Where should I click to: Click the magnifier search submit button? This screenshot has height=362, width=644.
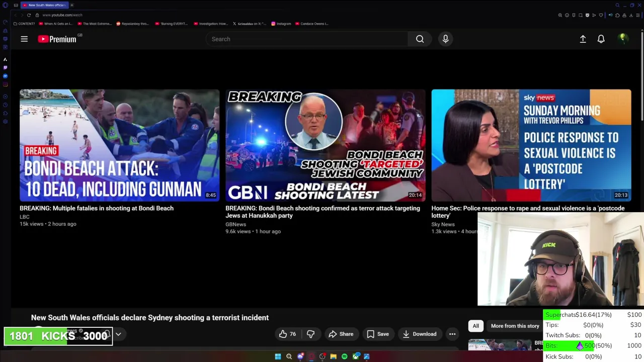click(420, 39)
